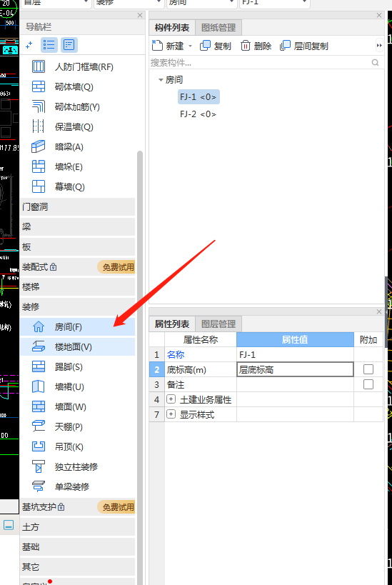Expand 显示样式 property group
Viewport: 392px width, 585px height.
pyautogui.click(x=171, y=414)
